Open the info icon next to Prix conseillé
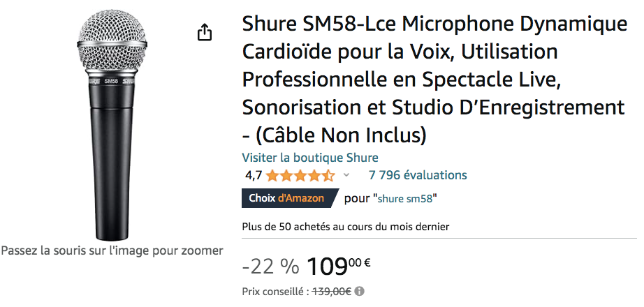 360,292
